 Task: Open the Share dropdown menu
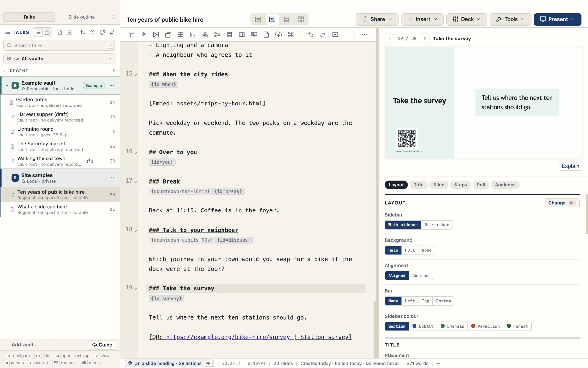pyautogui.click(x=377, y=19)
